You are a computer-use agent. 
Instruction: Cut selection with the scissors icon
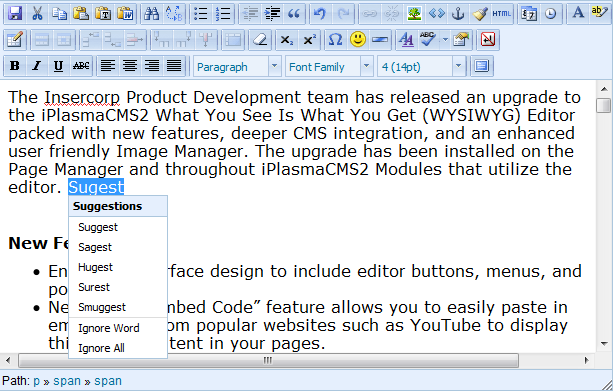point(37,14)
